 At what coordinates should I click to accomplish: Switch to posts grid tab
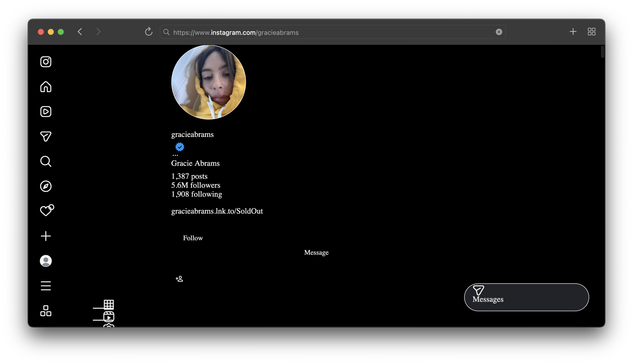pyautogui.click(x=109, y=304)
